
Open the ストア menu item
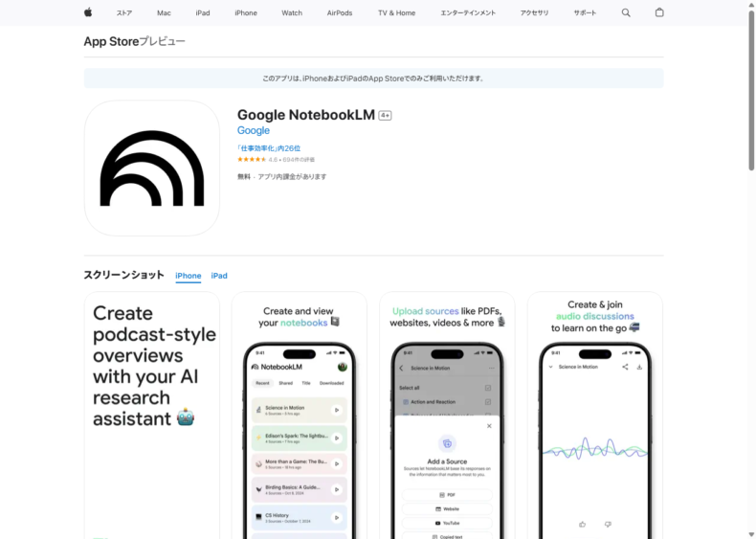point(123,13)
